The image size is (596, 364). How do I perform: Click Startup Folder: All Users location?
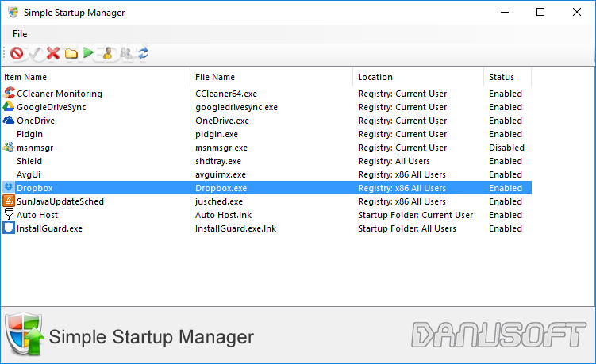407,228
